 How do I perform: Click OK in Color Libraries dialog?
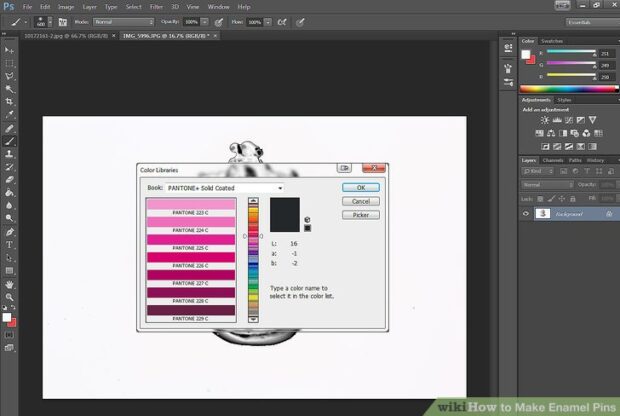[361, 187]
